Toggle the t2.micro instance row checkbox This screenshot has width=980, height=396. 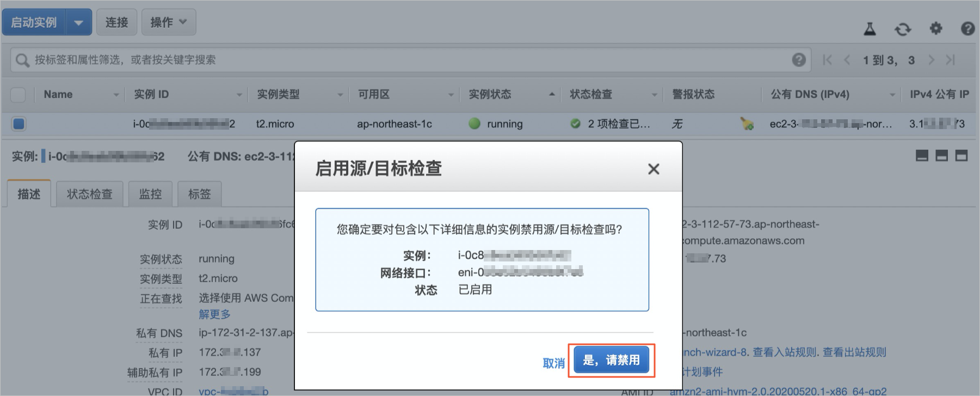point(19,124)
